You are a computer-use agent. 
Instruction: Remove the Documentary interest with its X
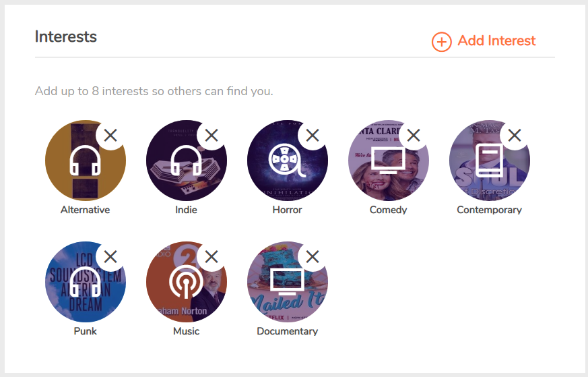pyautogui.click(x=313, y=257)
